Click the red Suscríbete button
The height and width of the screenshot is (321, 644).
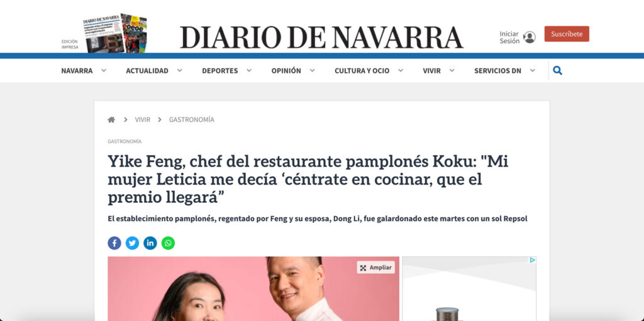coord(567,34)
